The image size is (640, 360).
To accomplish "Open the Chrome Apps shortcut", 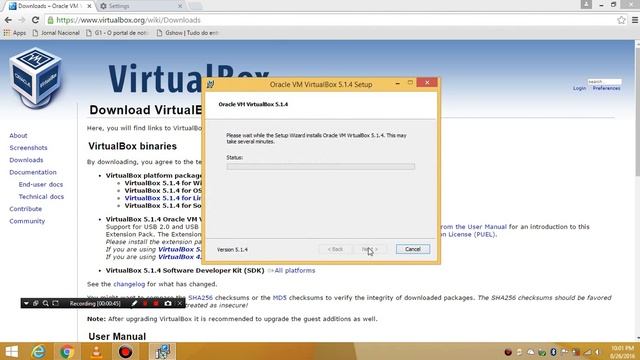I will tap(15, 33).
